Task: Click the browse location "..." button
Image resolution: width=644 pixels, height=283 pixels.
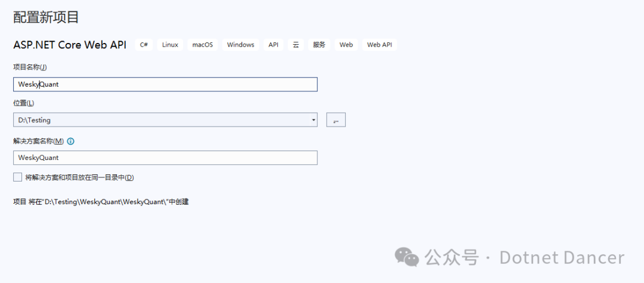Action: (x=336, y=120)
